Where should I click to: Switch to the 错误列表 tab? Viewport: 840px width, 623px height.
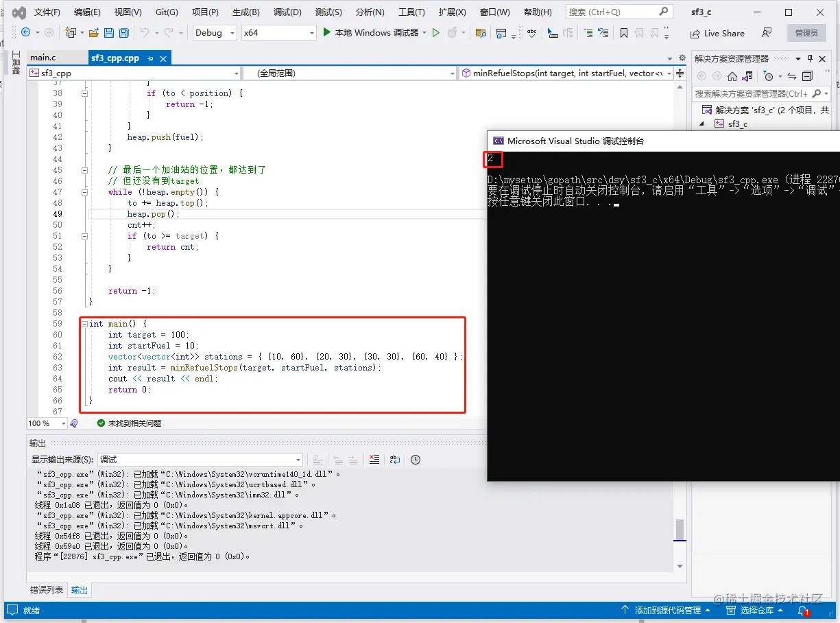pyautogui.click(x=47, y=589)
